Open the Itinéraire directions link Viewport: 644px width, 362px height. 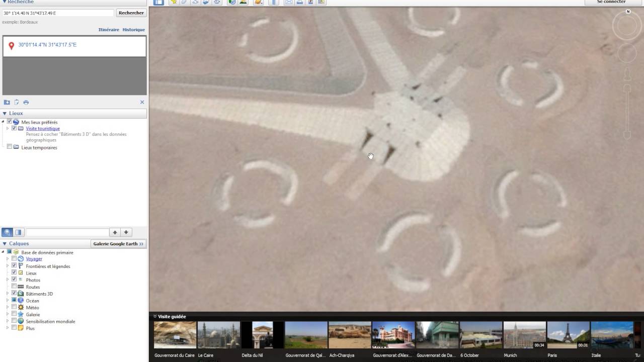point(109,30)
